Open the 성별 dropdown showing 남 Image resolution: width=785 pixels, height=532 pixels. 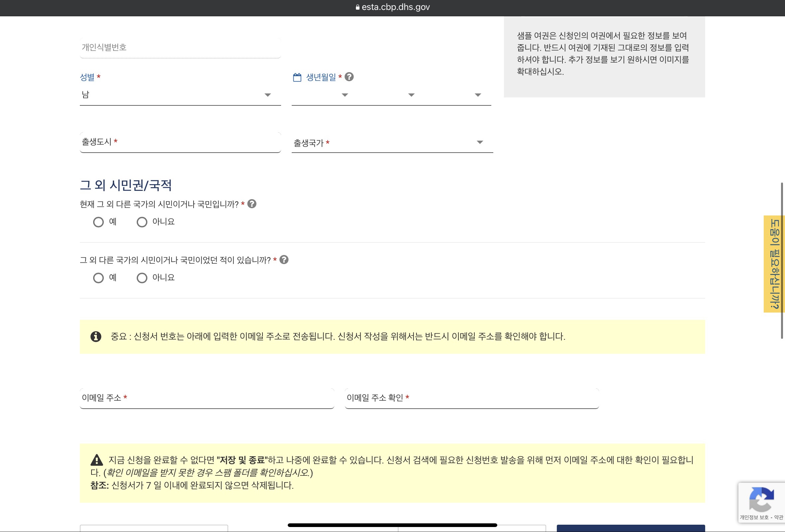pos(180,95)
